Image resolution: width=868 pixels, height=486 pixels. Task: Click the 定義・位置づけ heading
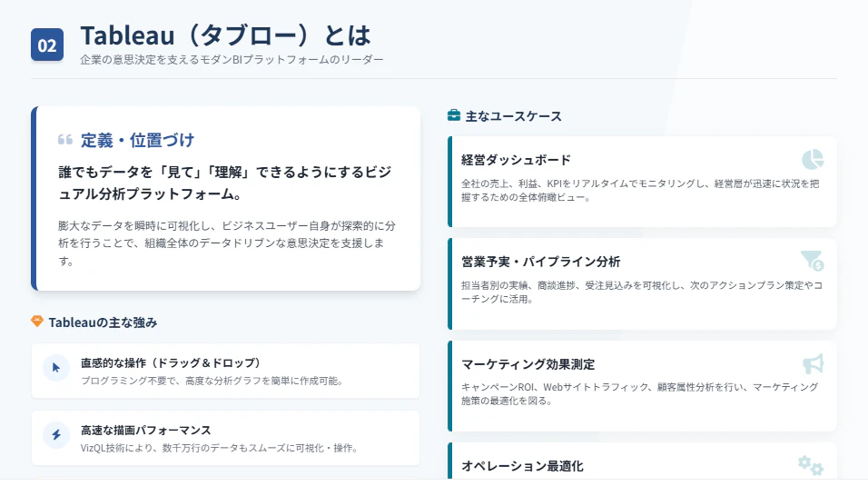click(x=137, y=140)
